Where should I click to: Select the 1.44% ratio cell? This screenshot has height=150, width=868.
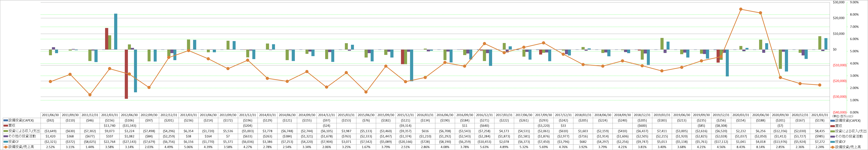pyautogui.click(x=90, y=147)
